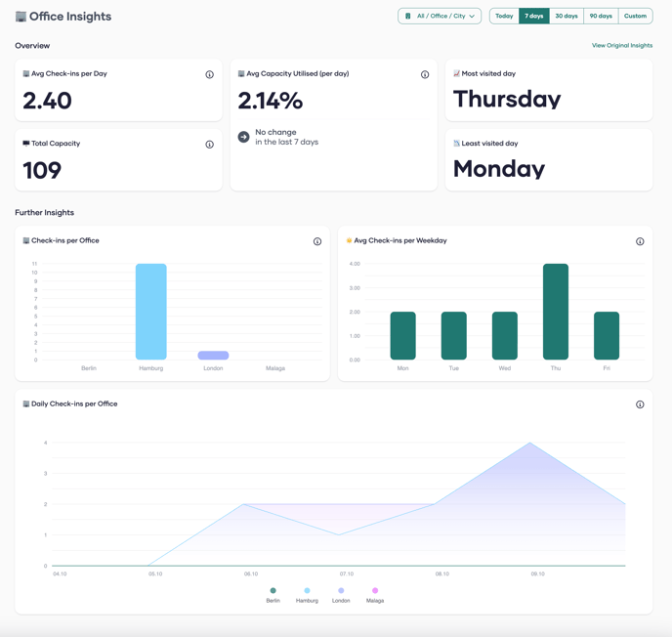Click the Malaga legend color dot
Screen dimensions: 672x637
(375, 591)
